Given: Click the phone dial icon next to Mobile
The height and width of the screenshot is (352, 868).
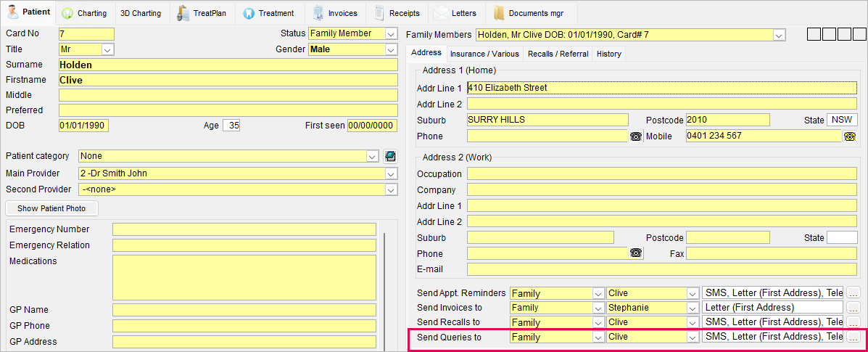Looking at the screenshot, I should point(850,136).
